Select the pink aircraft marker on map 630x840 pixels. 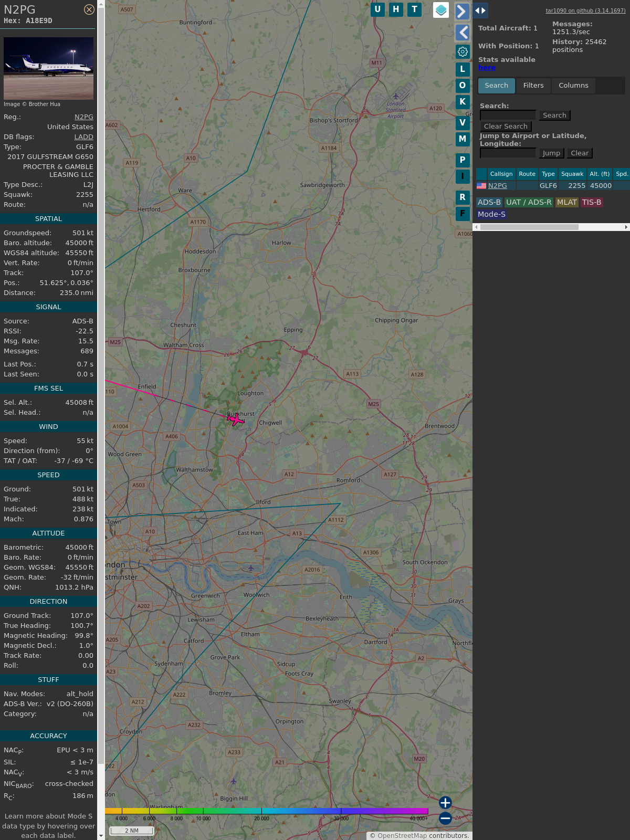coord(236,419)
